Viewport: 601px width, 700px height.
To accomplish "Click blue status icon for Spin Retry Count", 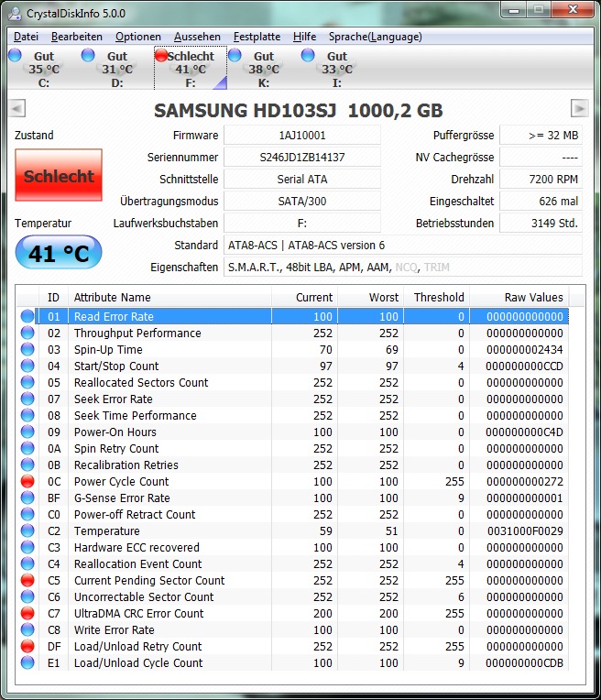I will [27, 448].
